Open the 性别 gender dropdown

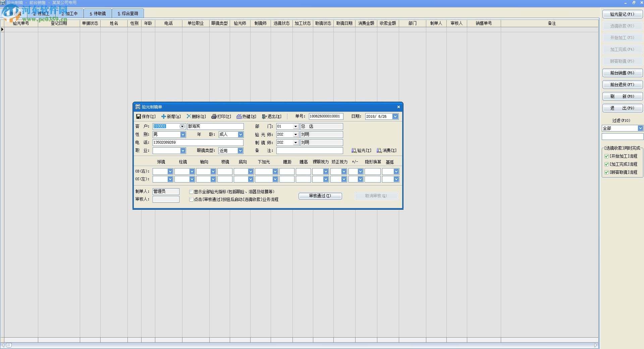coord(183,135)
